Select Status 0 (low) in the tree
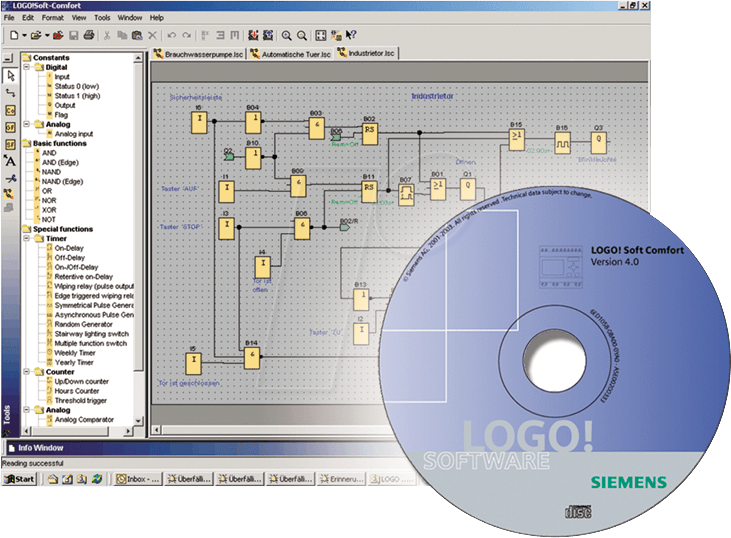The width and height of the screenshot is (731, 538). tap(76, 86)
